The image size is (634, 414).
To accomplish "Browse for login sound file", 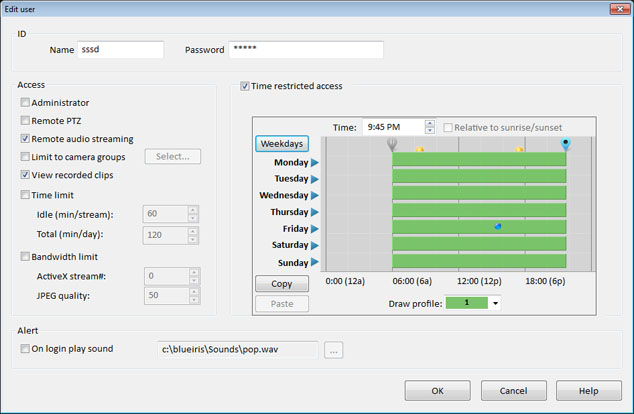I will 334,350.
